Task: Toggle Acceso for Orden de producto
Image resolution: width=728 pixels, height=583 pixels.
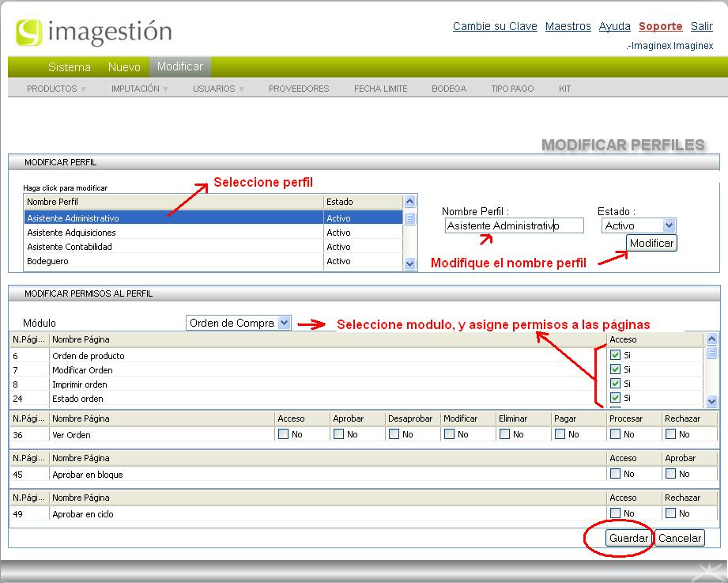Action: click(615, 355)
